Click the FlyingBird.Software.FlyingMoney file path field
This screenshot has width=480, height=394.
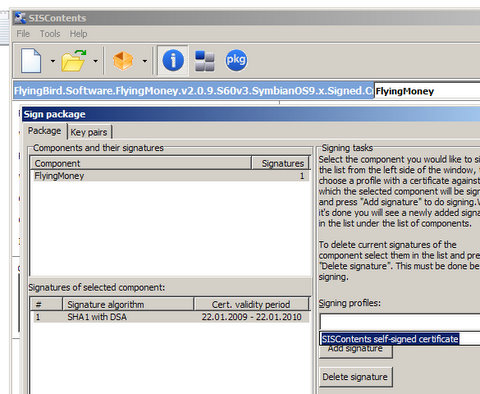(x=194, y=91)
